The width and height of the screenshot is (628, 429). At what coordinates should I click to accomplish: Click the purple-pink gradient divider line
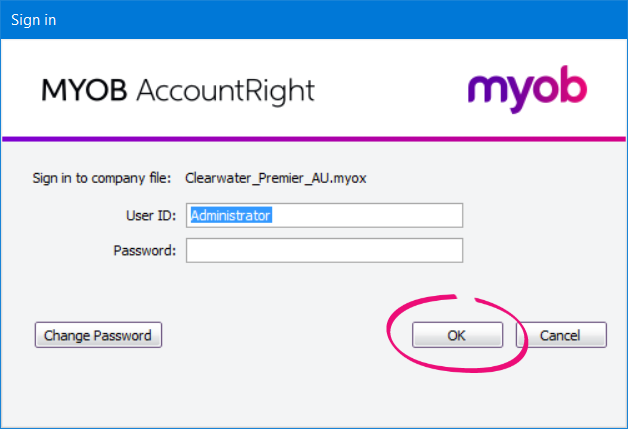(x=314, y=138)
